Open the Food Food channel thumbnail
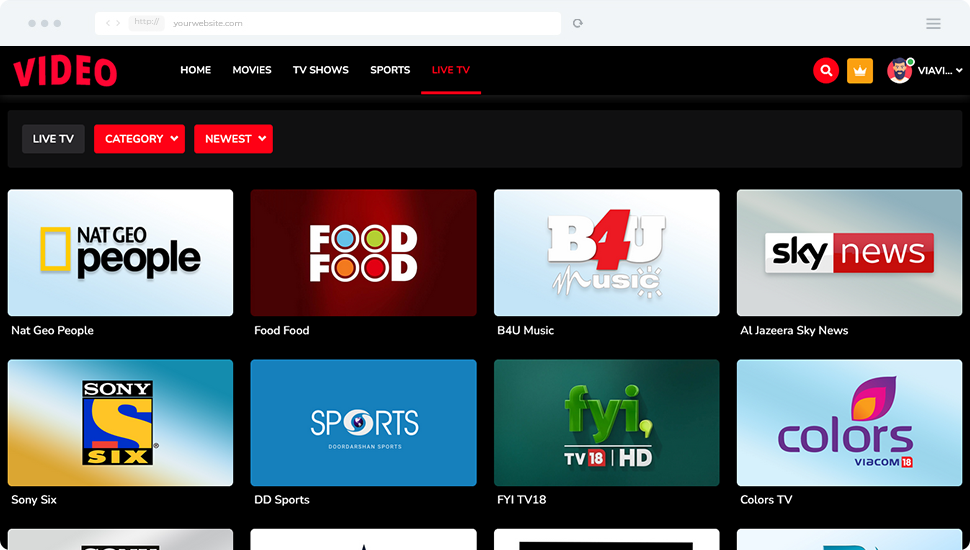 coord(364,252)
